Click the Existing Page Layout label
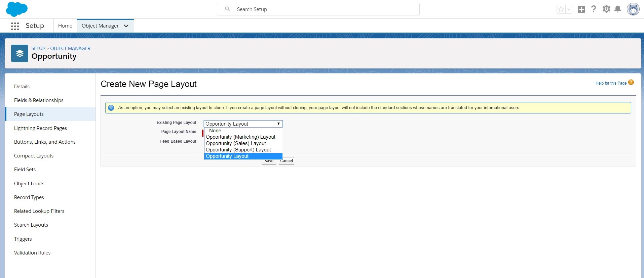This screenshot has width=644, height=278. pos(177,123)
